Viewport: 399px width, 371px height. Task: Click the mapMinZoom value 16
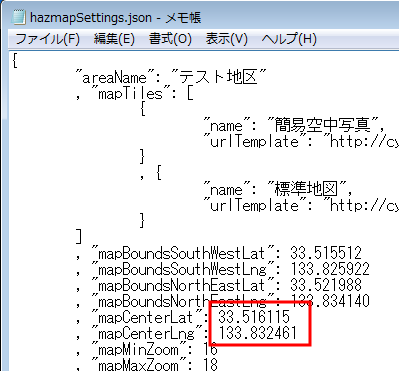[x=210, y=349]
